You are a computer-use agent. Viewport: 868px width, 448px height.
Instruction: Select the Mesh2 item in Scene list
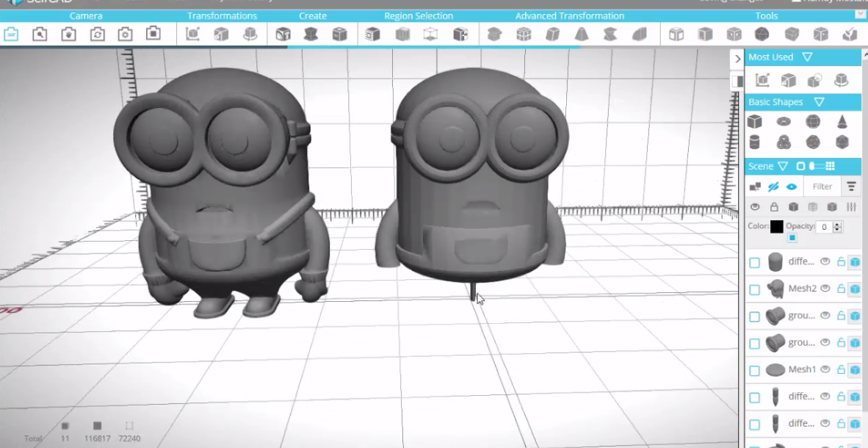[802, 289]
